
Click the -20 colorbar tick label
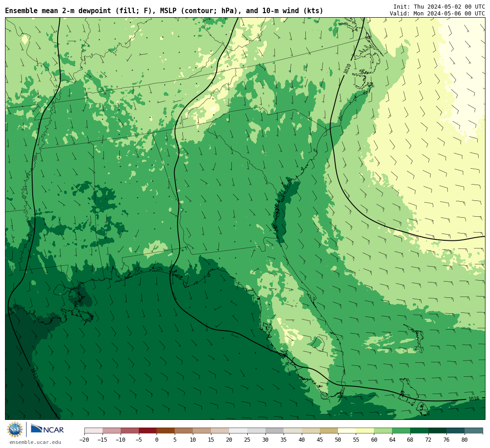(84, 439)
